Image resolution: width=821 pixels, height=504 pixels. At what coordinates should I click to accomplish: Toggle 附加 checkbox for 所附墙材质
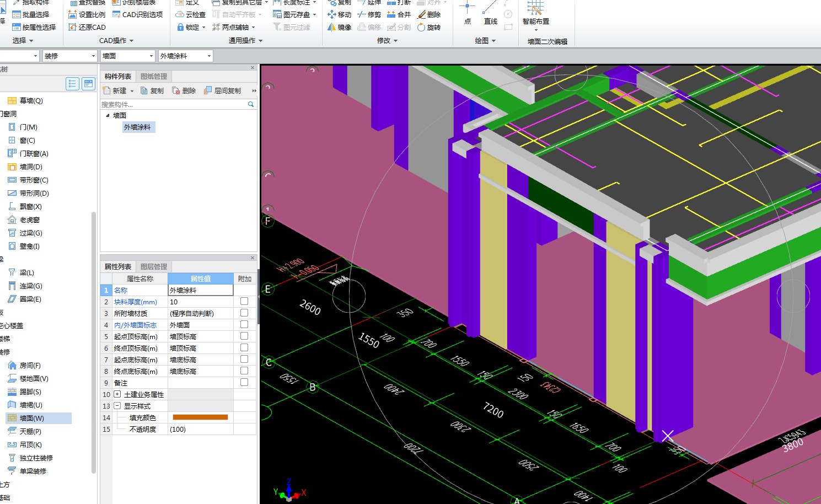pos(244,313)
